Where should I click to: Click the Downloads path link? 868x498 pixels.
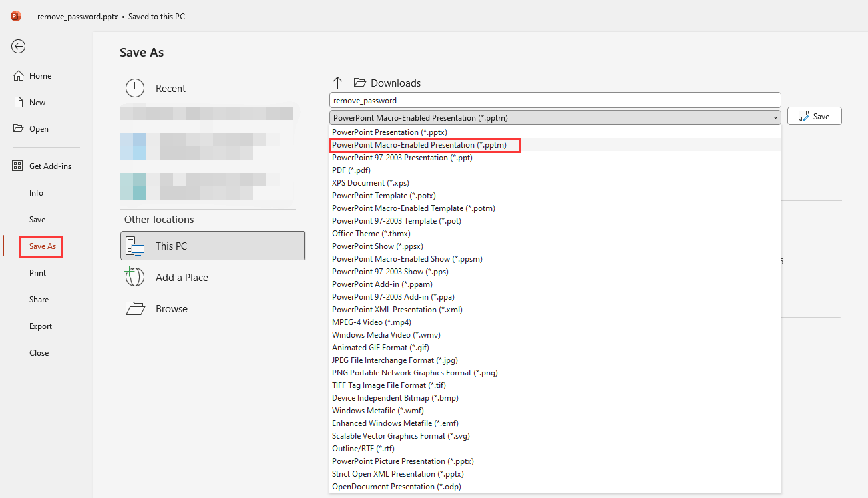coord(395,83)
